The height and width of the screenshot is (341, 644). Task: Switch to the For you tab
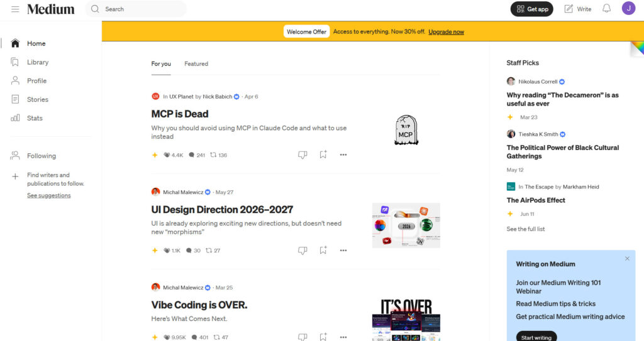(x=161, y=63)
